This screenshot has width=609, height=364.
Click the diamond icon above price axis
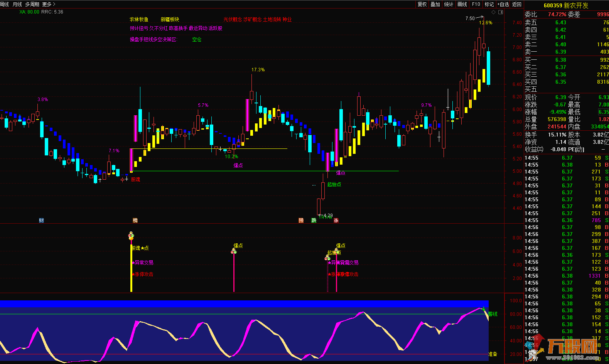494,12
